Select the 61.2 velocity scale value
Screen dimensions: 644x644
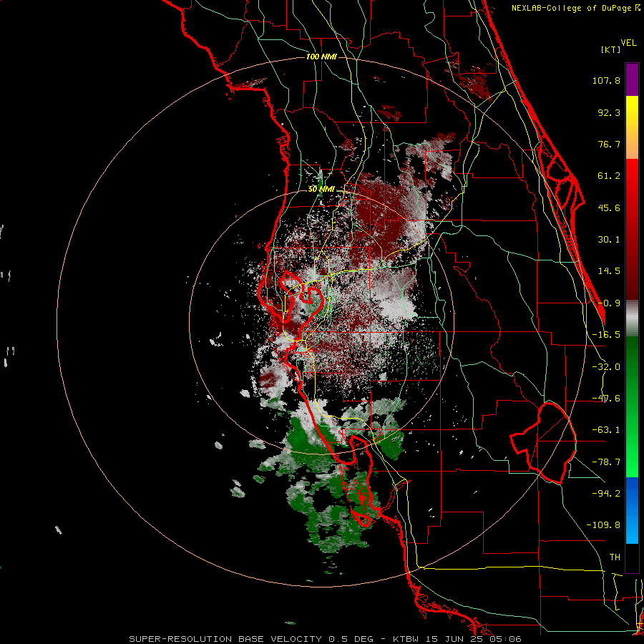[609, 176]
